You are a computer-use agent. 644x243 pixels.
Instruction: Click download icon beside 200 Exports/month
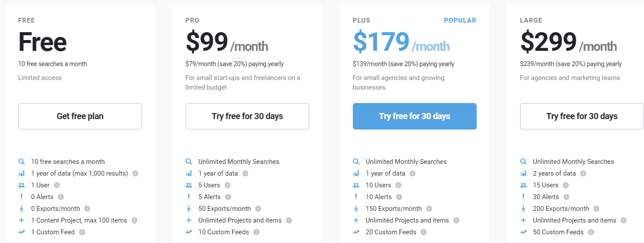point(523,209)
